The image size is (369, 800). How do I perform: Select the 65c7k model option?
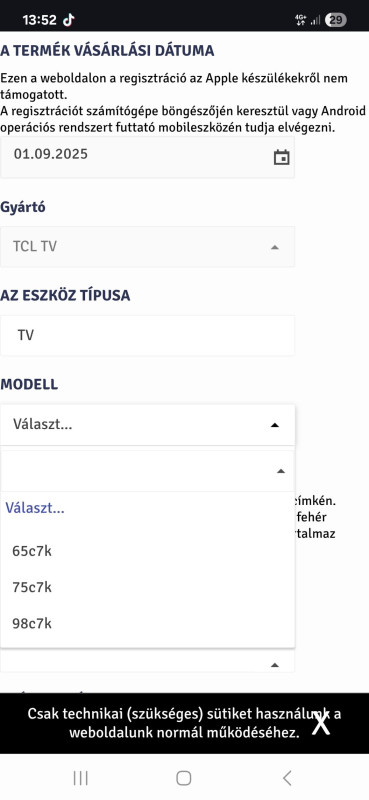(147, 551)
